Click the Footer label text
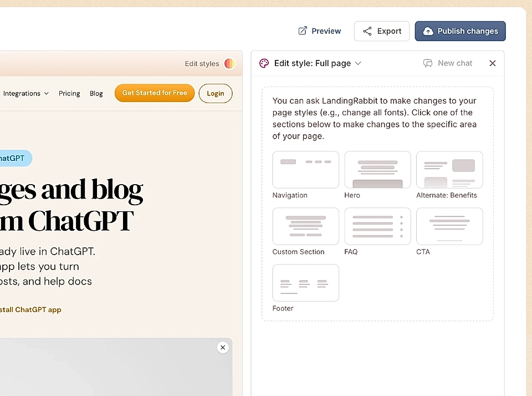The width and height of the screenshot is (532, 396). pos(283,308)
